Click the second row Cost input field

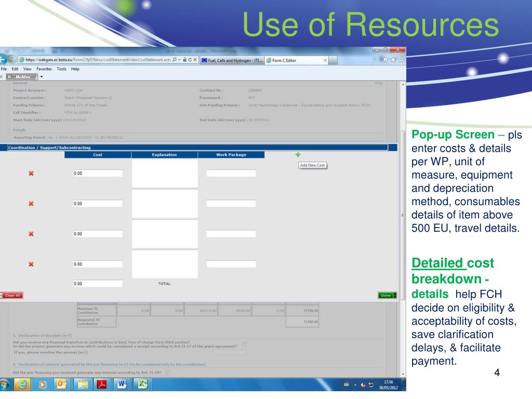point(98,204)
